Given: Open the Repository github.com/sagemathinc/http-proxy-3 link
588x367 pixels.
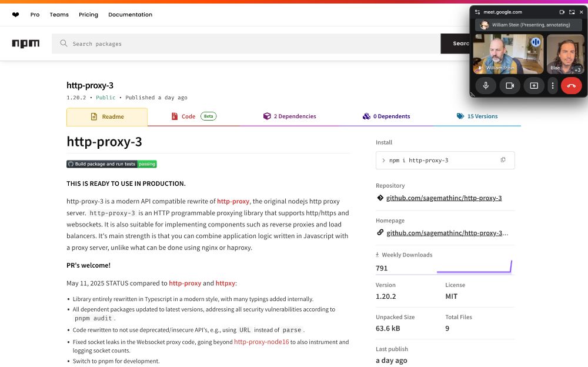Looking at the screenshot, I should tap(444, 198).
